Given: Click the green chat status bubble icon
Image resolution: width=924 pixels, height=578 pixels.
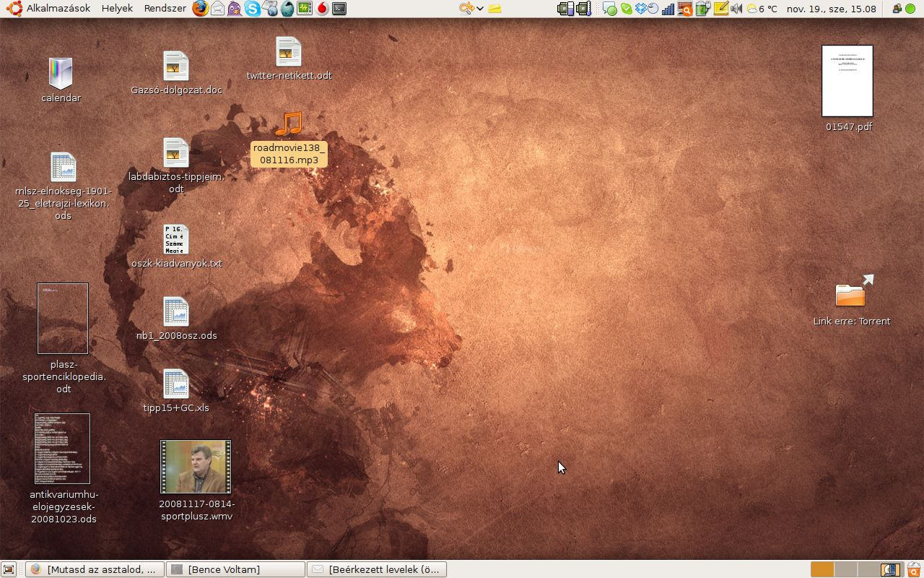Looking at the screenshot, I should (x=610, y=9).
